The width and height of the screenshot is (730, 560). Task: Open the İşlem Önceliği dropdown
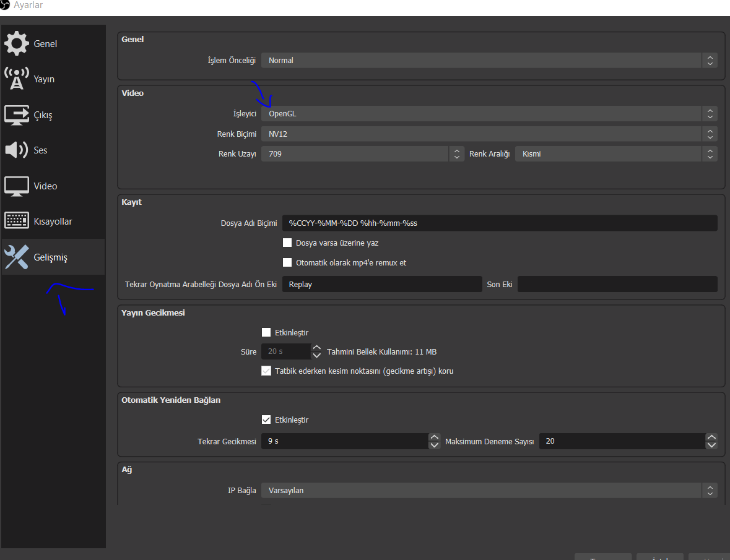(489, 61)
